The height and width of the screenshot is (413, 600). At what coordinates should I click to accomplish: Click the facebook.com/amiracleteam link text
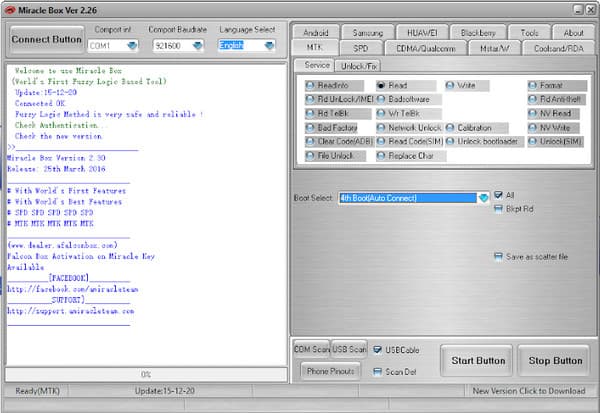(72, 289)
